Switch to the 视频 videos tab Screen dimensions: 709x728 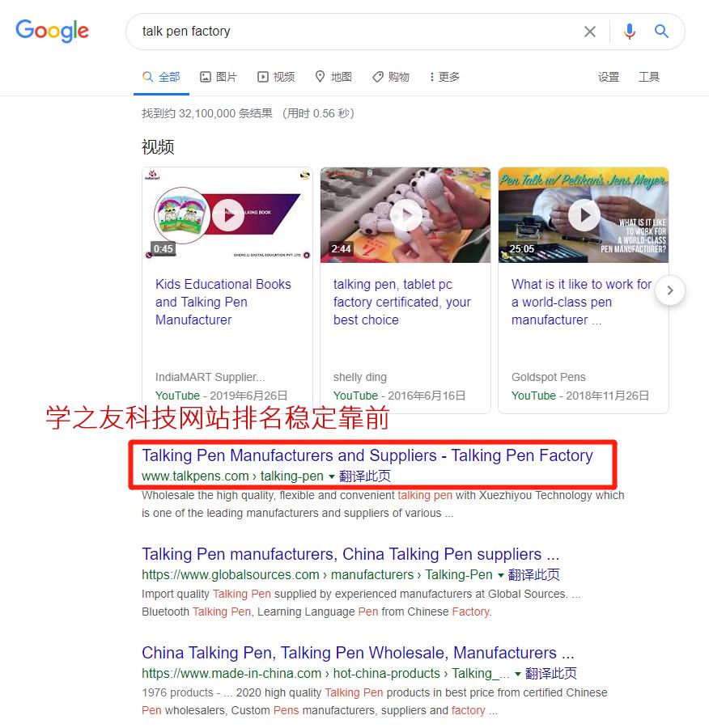coord(276,77)
